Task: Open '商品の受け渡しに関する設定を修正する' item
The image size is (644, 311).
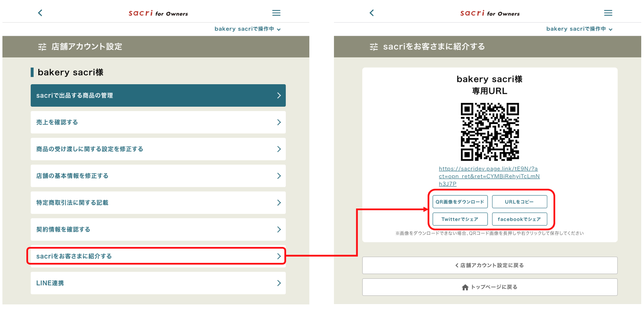Action: pyautogui.click(x=158, y=149)
